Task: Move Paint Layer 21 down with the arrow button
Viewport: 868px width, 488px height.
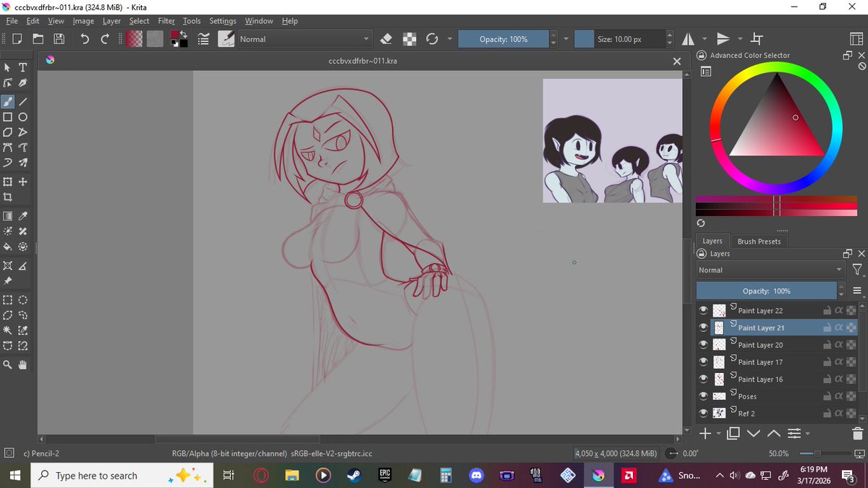Action: [x=754, y=432]
